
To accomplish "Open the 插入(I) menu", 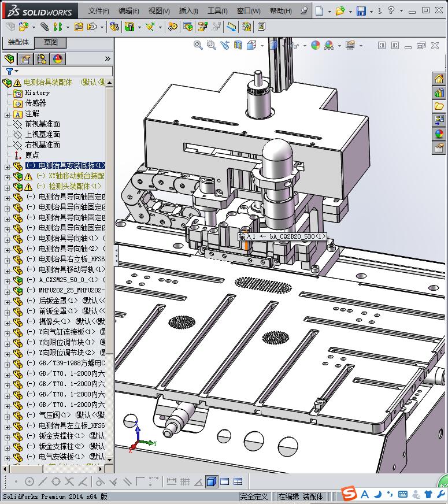I will pos(188,11).
